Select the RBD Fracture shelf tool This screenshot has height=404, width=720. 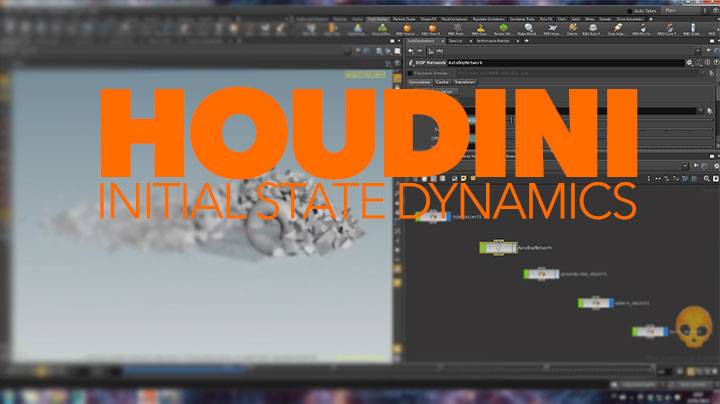(406, 30)
